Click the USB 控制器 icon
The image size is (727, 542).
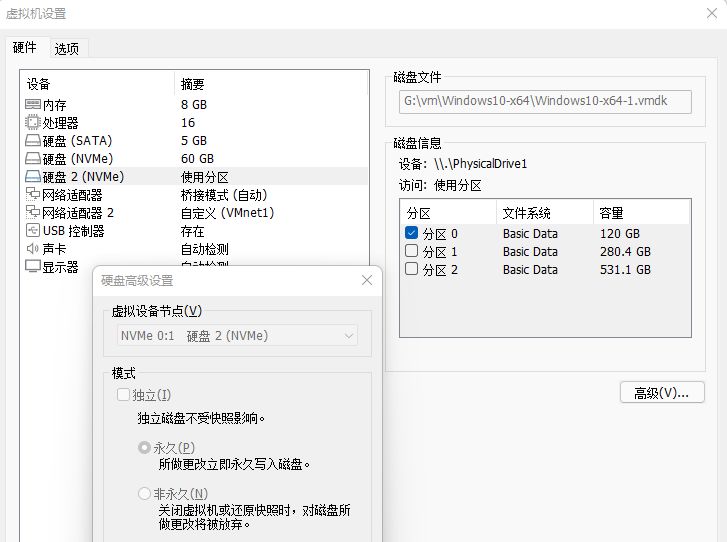point(33,230)
